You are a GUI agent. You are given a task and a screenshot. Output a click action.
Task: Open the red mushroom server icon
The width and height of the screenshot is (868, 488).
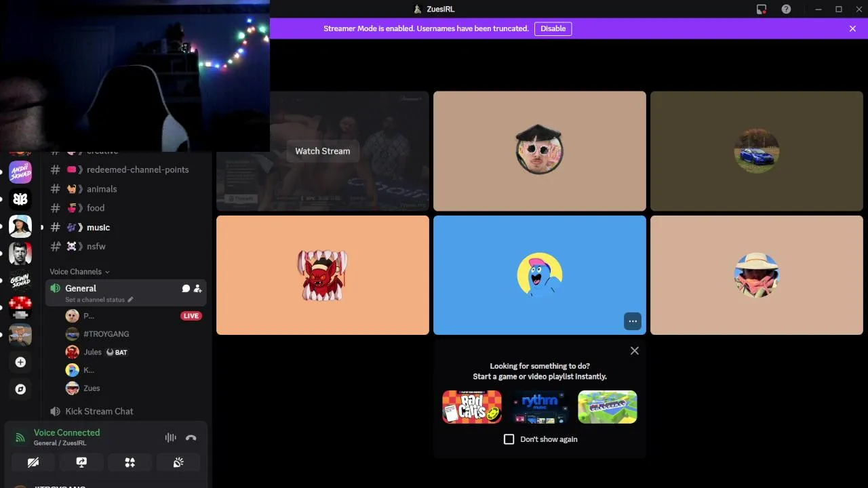pos(20,308)
